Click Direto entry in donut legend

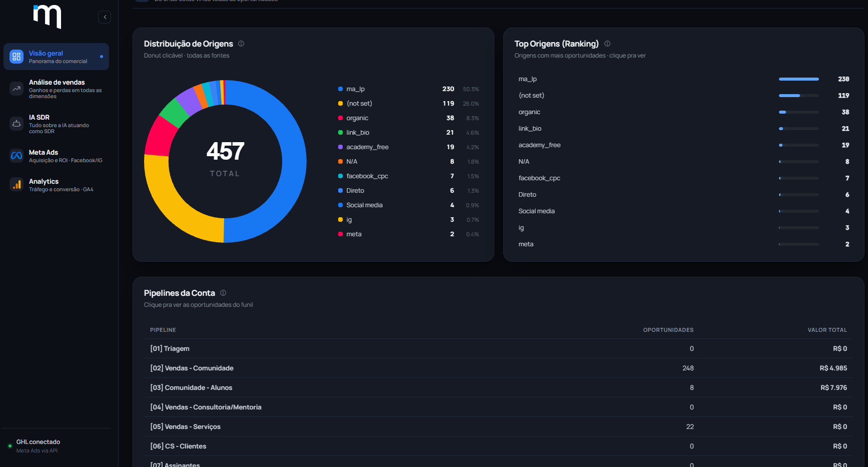pos(409,191)
